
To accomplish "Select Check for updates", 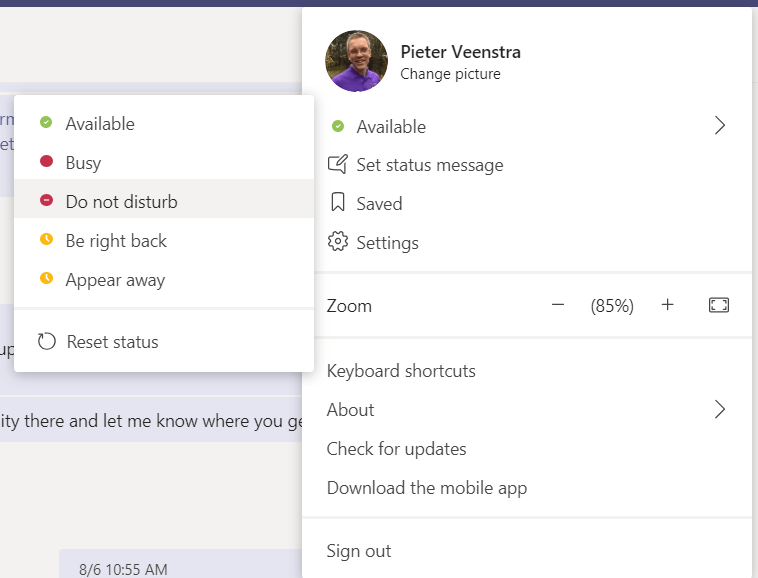I will pyautogui.click(x=527, y=448).
